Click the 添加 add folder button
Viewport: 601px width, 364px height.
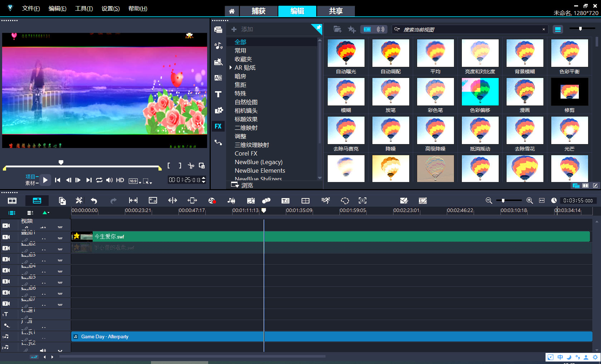pos(242,29)
